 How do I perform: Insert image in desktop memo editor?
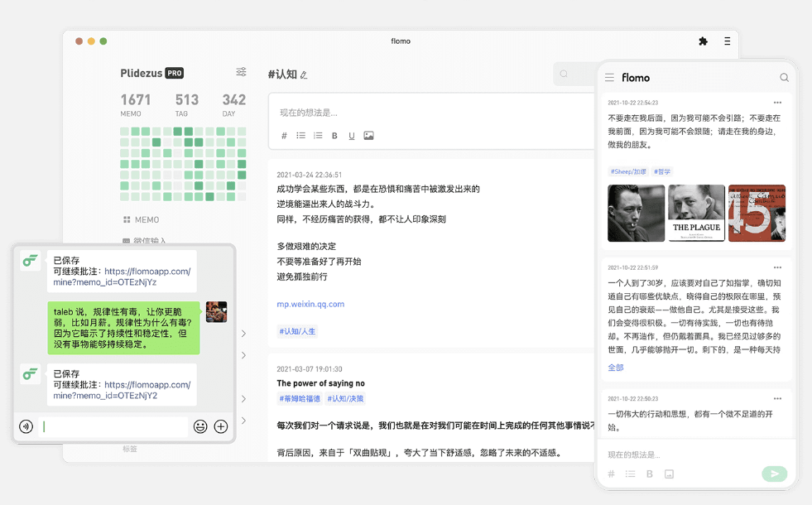[x=368, y=136]
